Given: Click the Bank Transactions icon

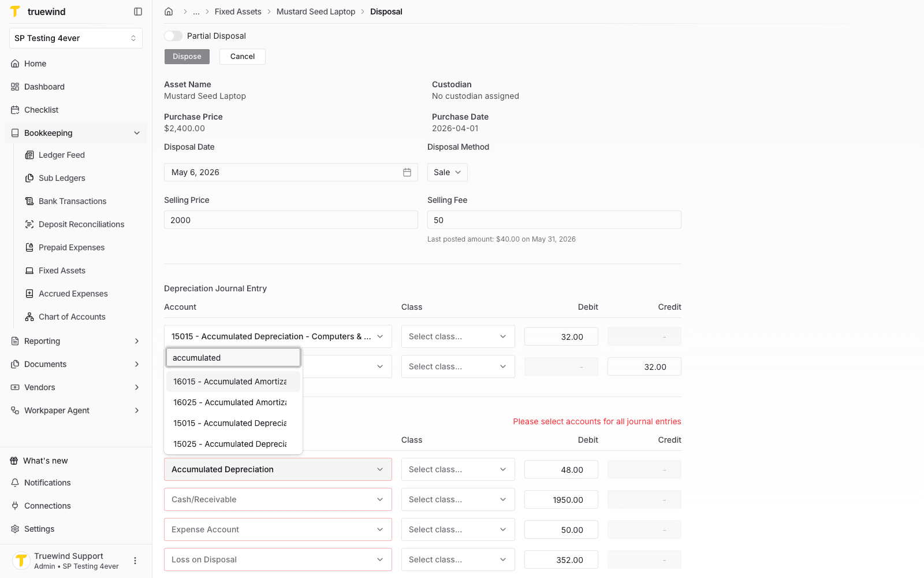Looking at the screenshot, I should pos(29,201).
